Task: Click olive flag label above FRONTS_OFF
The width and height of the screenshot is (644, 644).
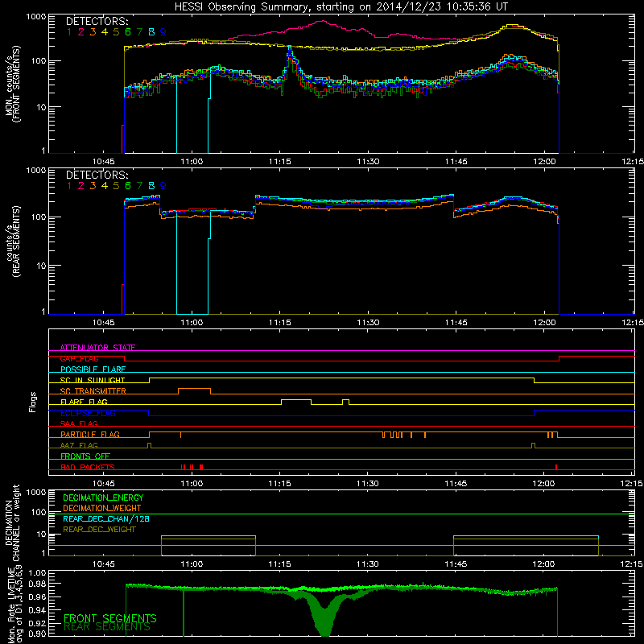Action: 79,445
